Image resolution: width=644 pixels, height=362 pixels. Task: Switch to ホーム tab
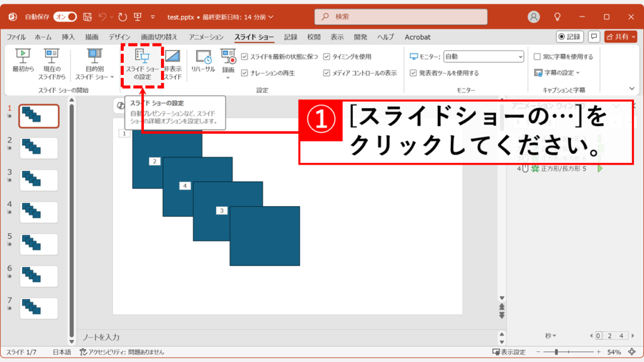43,37
